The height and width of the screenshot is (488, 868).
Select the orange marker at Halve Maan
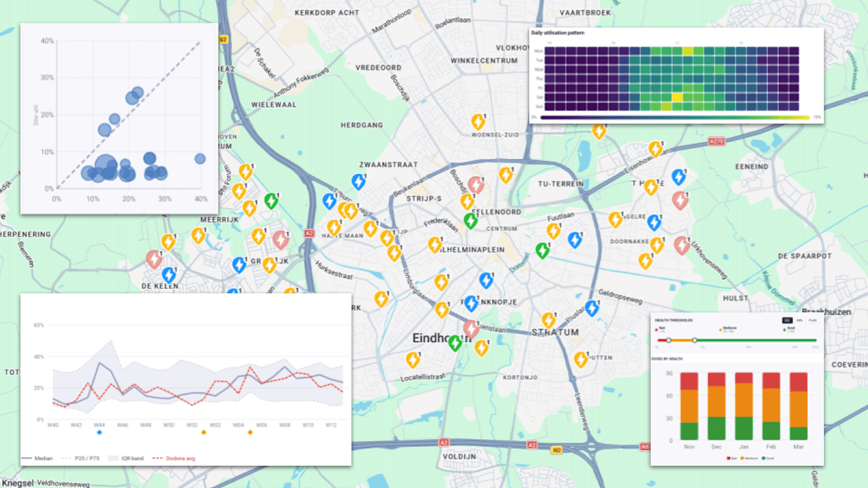tap(334, 228)
